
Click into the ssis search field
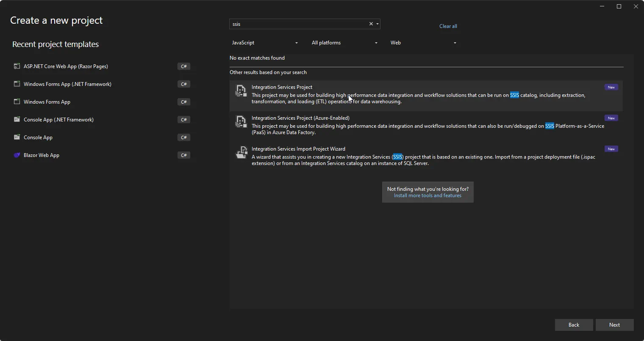[297, 24]
